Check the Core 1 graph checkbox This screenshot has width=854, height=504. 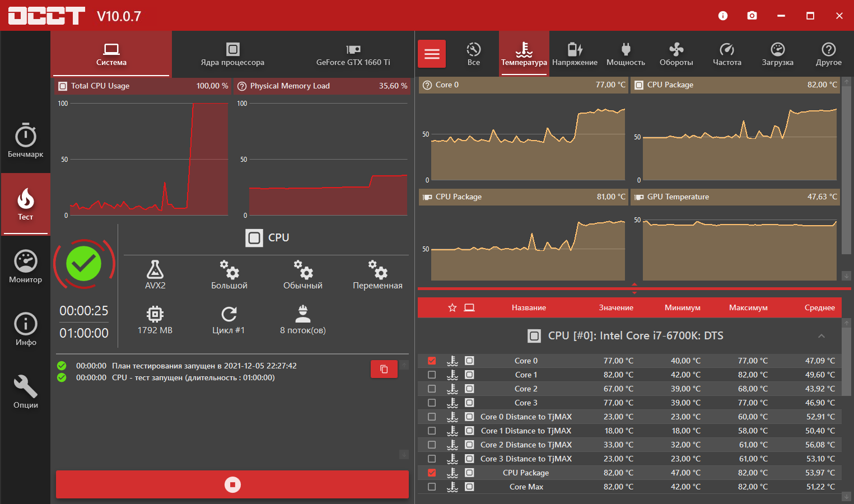[432, 375]
